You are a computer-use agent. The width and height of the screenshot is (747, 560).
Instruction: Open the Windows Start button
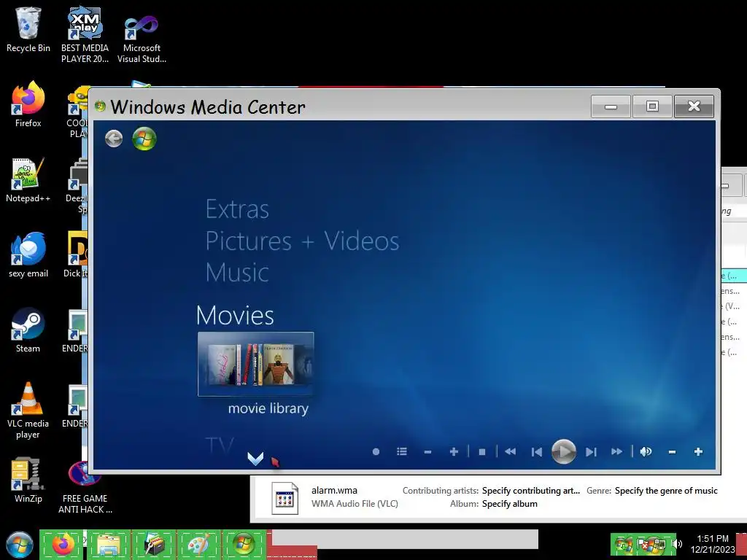[20, 544]
